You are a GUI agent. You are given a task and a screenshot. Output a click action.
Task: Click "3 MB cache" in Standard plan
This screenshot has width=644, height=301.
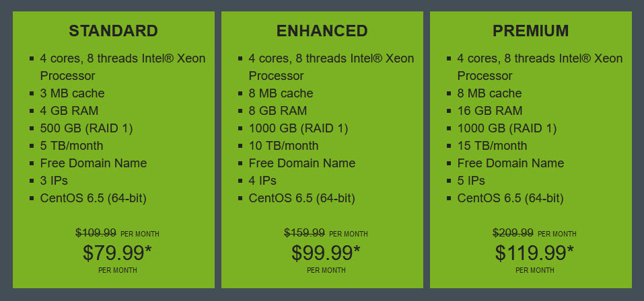tap(72, 93)
